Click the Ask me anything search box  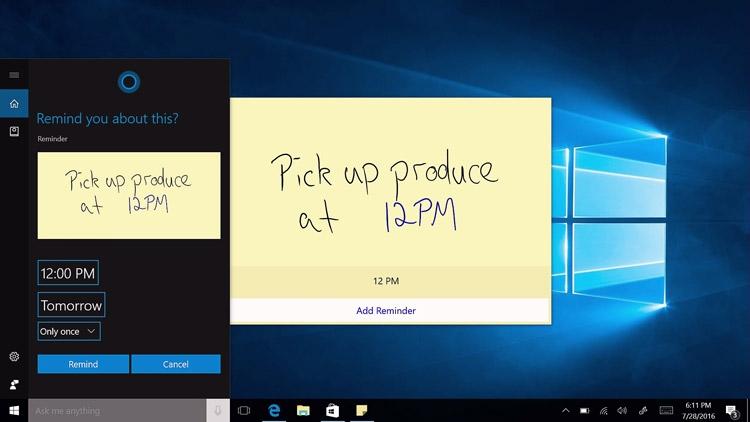click(x=117, y=411)
